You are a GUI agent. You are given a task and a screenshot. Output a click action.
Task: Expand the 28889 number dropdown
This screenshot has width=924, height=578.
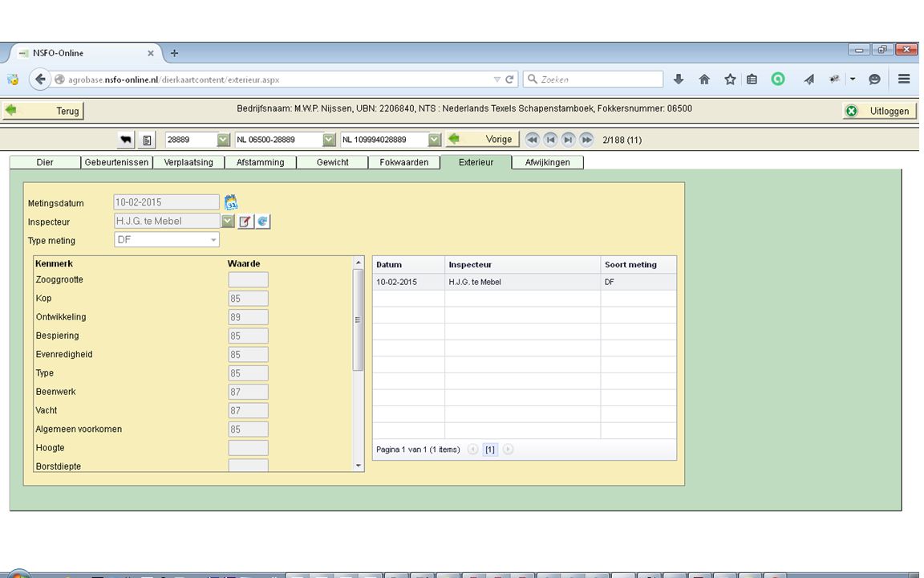point(223,140)
